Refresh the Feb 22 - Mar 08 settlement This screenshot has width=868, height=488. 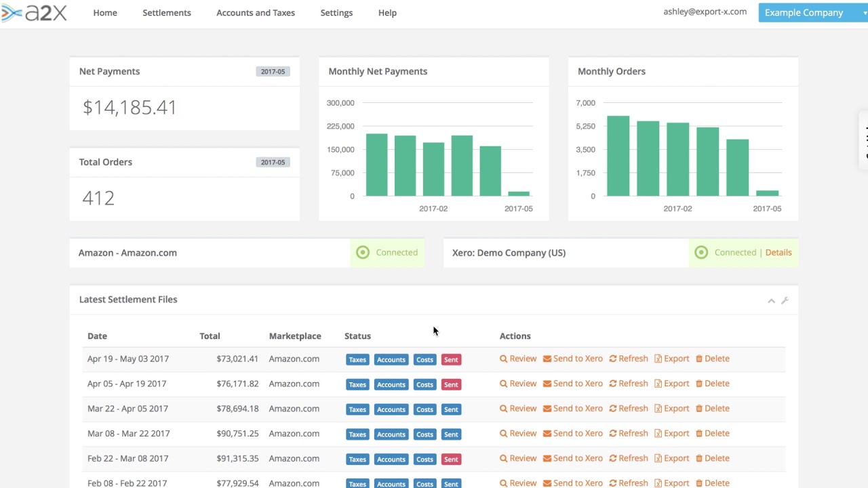(x=629, y=458)
